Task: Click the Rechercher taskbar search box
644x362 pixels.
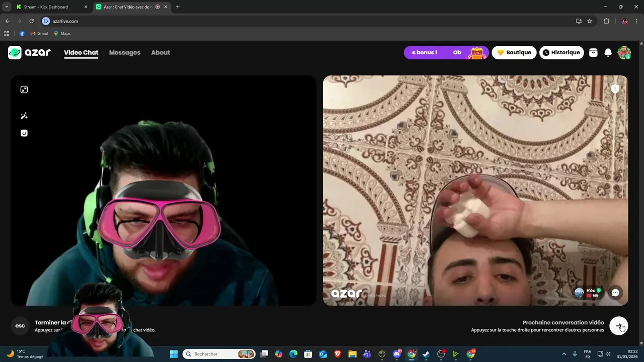Action: 219,354
